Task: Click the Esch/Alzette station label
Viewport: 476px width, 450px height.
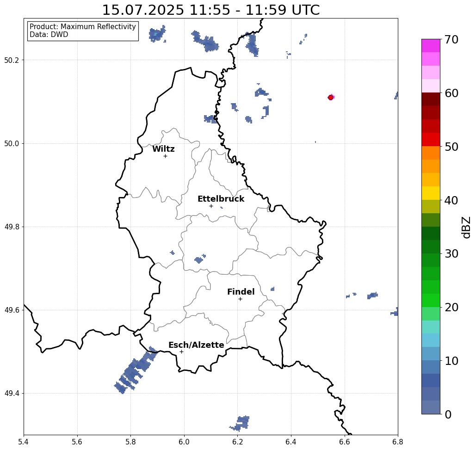Action: [196, 345]
